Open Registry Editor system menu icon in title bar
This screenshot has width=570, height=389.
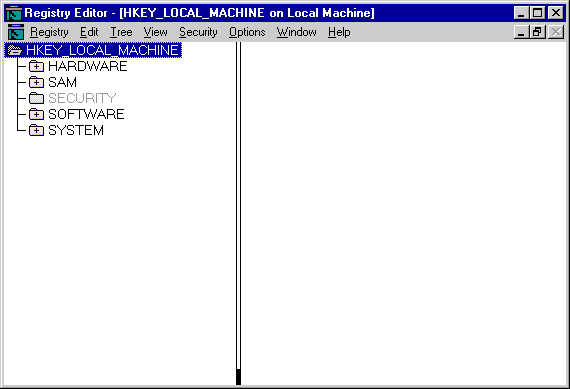pyautogui.click(x=14, y=13)
